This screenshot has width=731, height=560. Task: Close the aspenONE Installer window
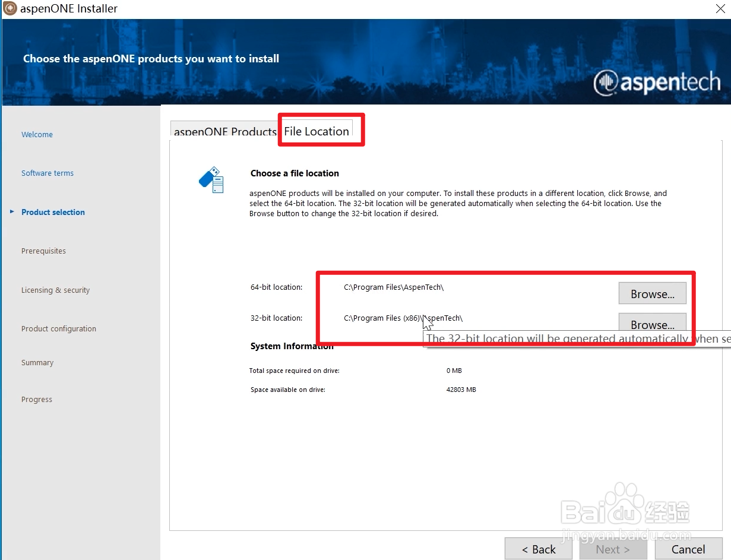(720, 8)
